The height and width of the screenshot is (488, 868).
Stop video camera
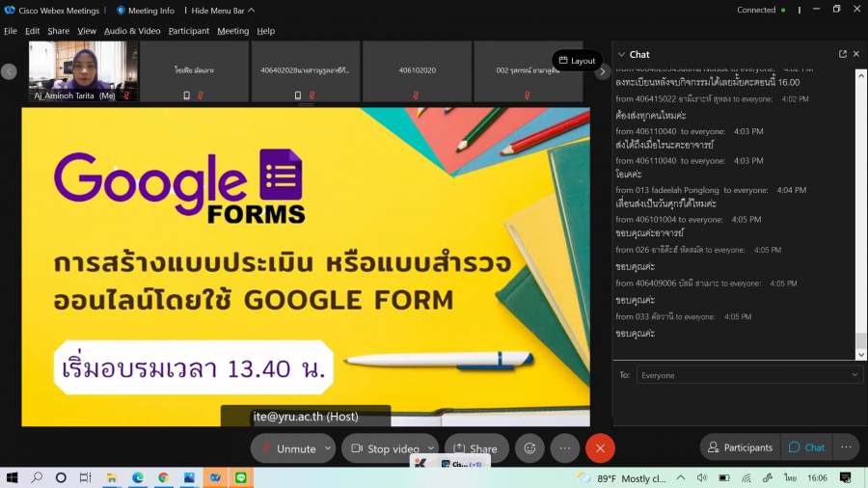pyautogui.click(x=384, y=448)
